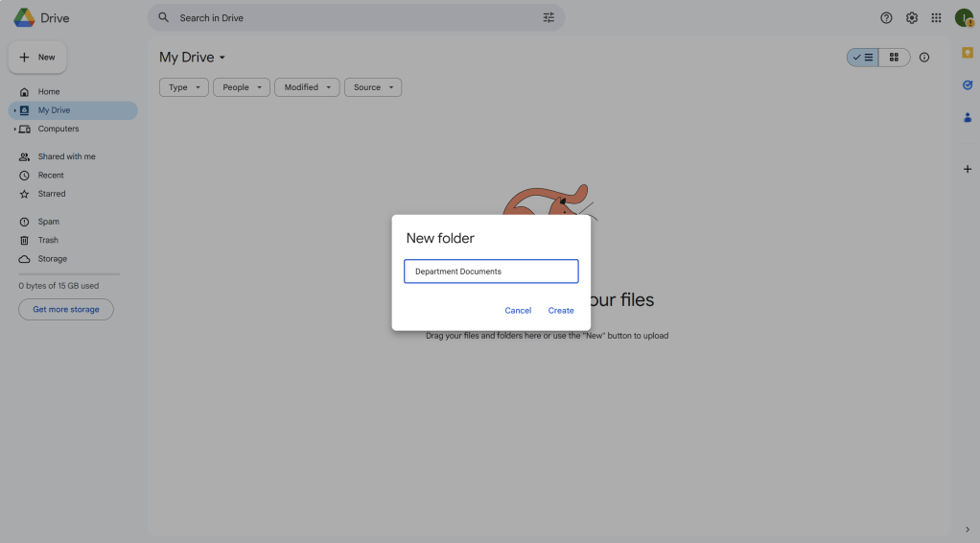Image resolution: width=980 pixels, height=543 pixels.
Task: Click the search options filter icon
Action: point(548,17)
